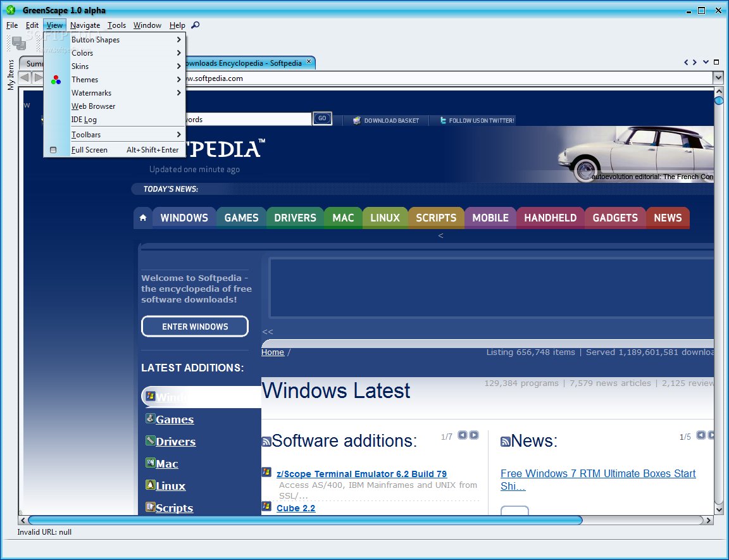Click the RSS icon beside Software additions
729x560 pixels.
click(x=266, y=442)
